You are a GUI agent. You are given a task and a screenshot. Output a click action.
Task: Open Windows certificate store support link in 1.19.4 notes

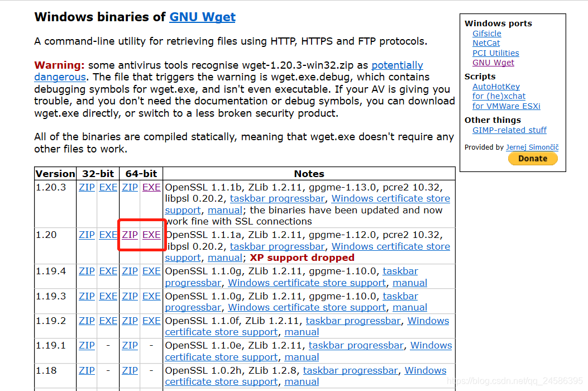point(307,283)
